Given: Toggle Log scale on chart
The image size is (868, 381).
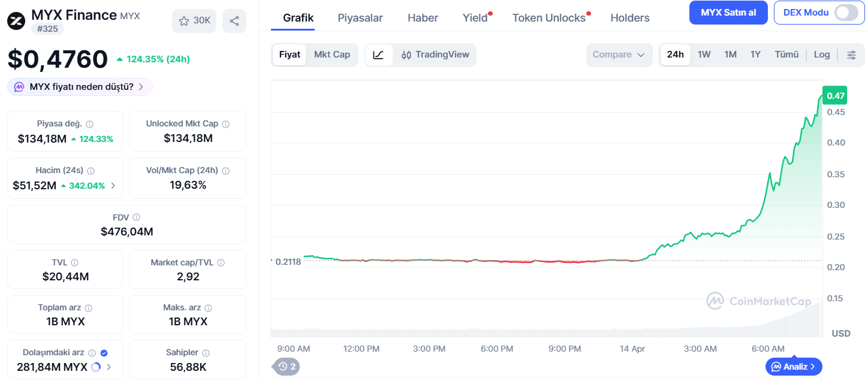Looking at the screenshot, I should (822, 55).
